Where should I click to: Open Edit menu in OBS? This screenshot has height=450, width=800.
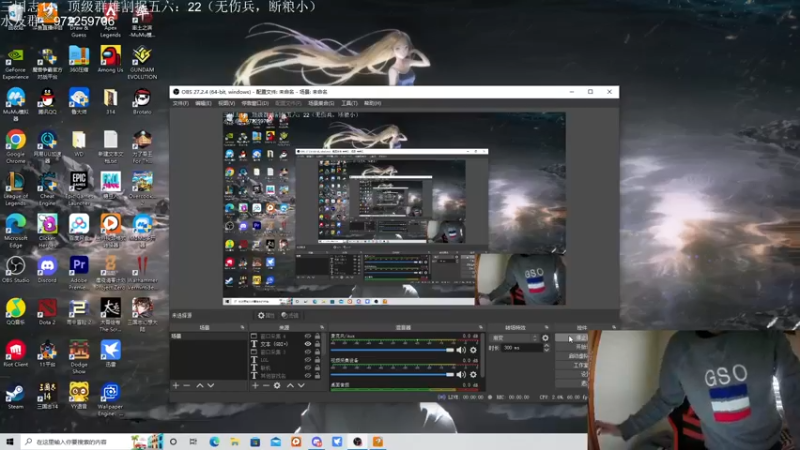tap(203, 104)
